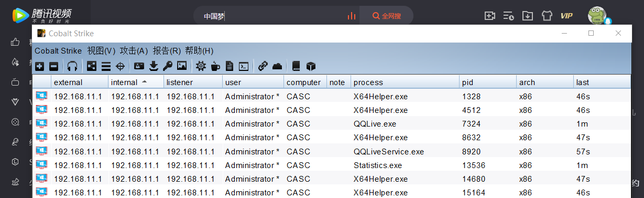Click the 全网搜 search button in Tencent Video

click(387, 16)
